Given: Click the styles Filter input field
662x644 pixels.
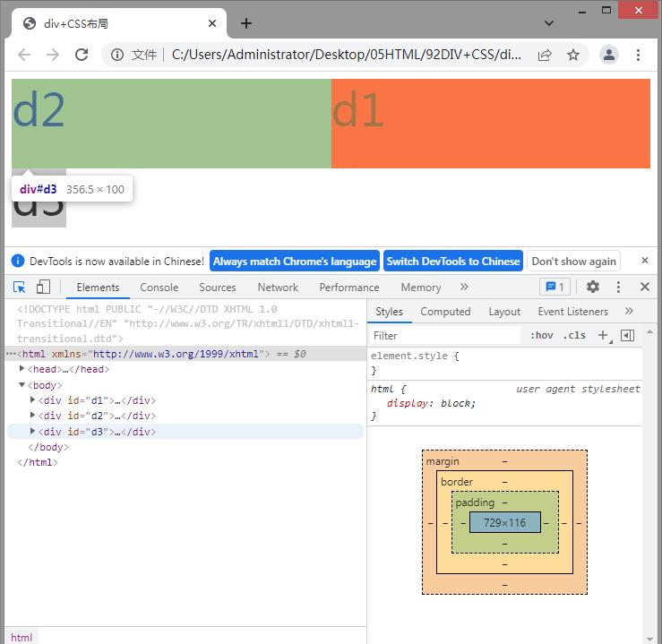Looking at the screenshot, I should [445, 335].
